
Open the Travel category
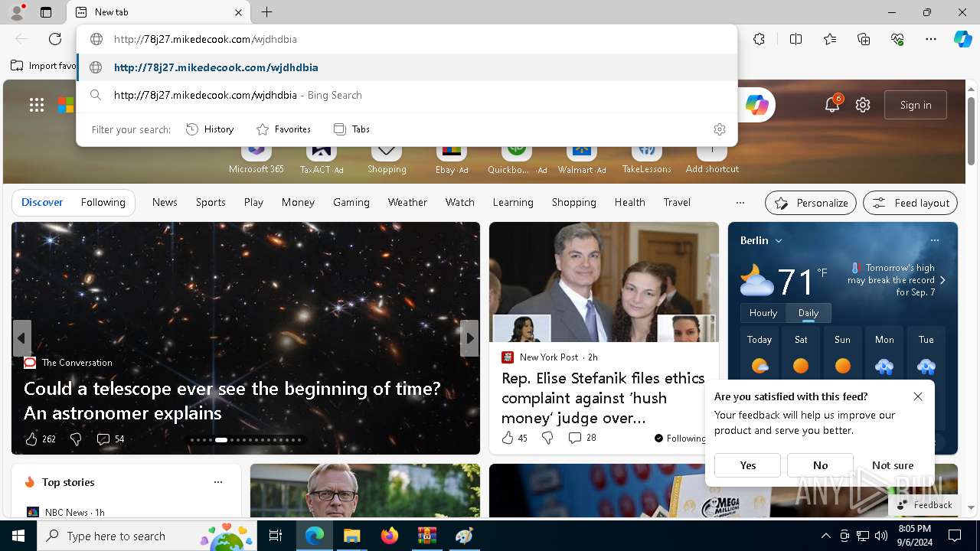[677, 202]
